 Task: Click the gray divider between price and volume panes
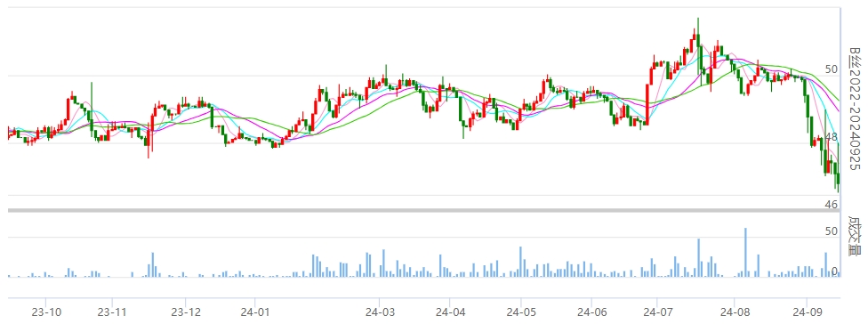[x=424, y=210]
